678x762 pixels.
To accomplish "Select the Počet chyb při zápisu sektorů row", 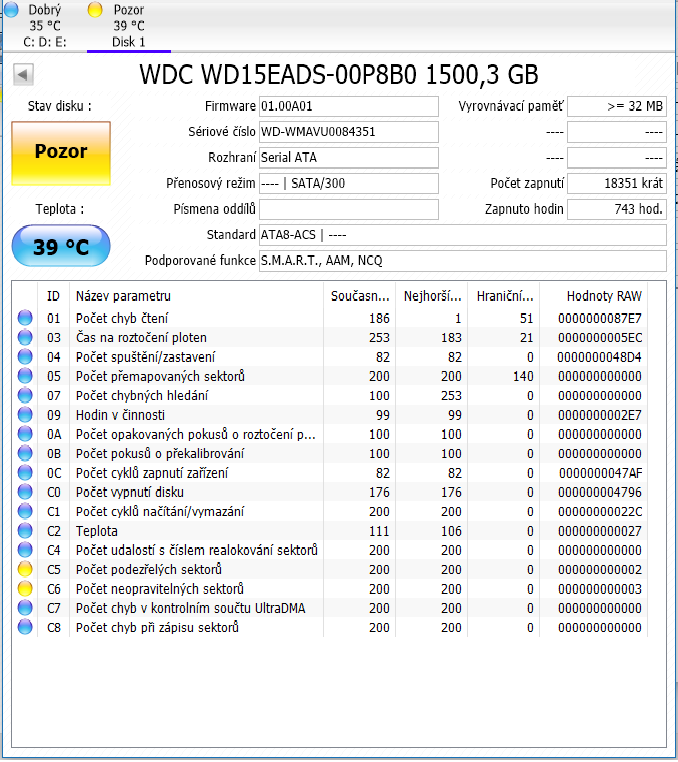I will pyautogui.click(x=330, y=627).
